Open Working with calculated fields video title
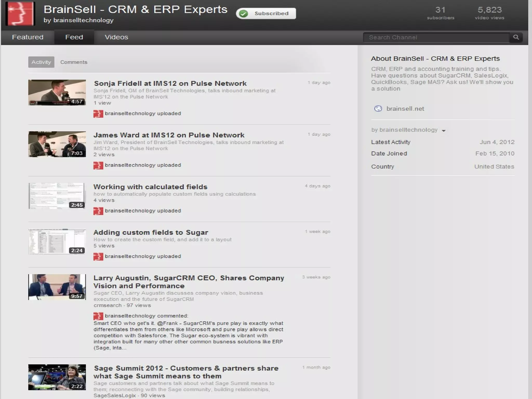Viewport: 532px width, 399px height. [x=150, y=187]
